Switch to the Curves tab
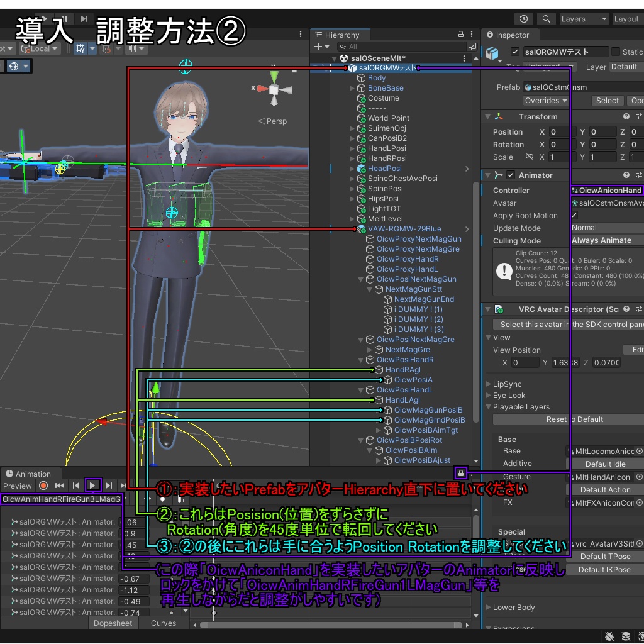This screenshot has height=644, width=644. tap(163, 623)
